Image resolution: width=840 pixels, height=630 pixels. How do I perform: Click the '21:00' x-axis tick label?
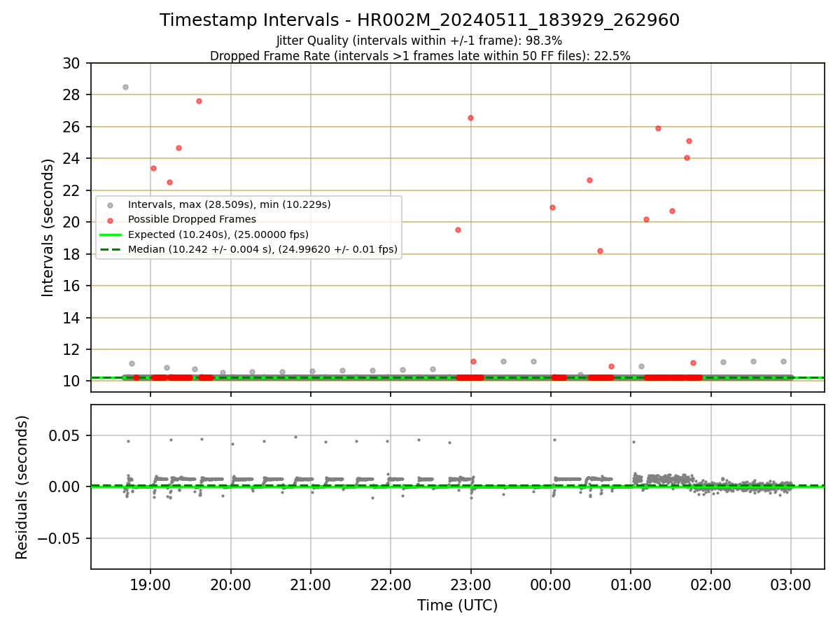311,586
